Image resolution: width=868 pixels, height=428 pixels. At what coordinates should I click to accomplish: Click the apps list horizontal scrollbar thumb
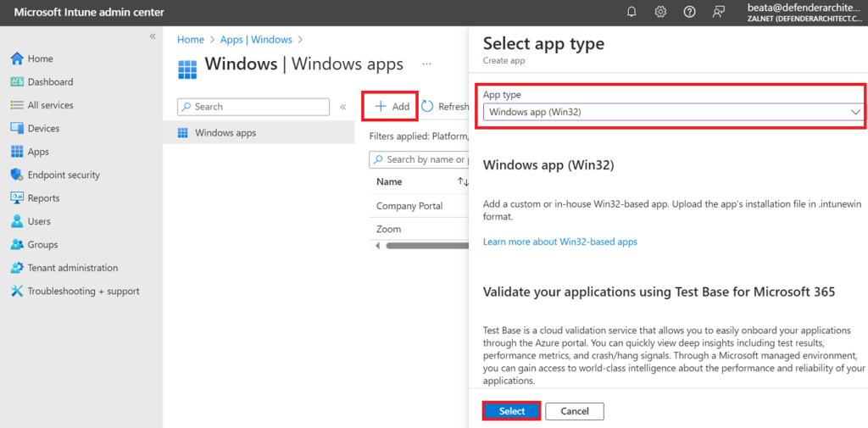click(x=427, y=245)
